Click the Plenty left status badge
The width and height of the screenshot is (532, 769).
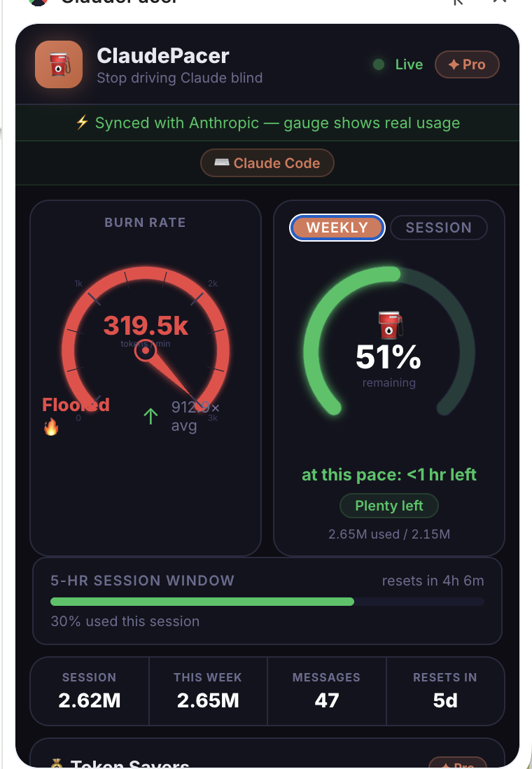point(389,506)
